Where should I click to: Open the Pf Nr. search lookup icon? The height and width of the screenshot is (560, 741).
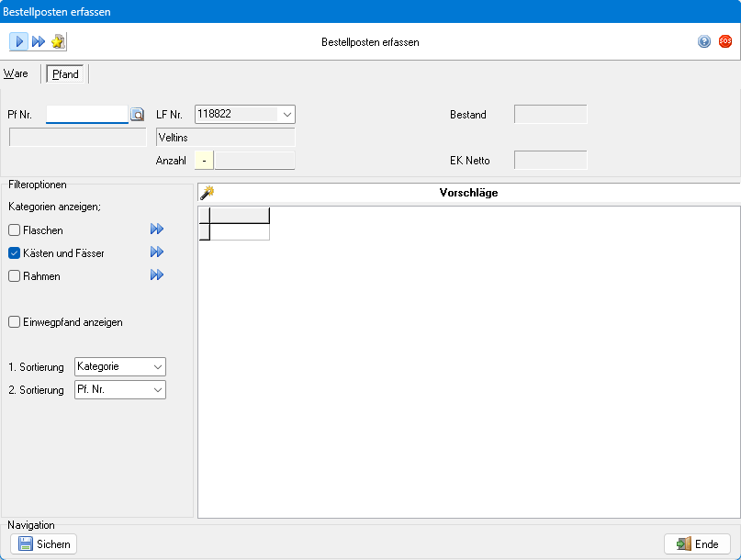click(137, 115)
